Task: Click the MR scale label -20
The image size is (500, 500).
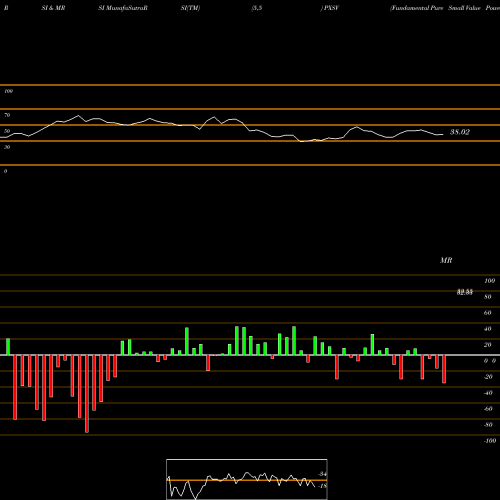Action: tap(488, 377)
